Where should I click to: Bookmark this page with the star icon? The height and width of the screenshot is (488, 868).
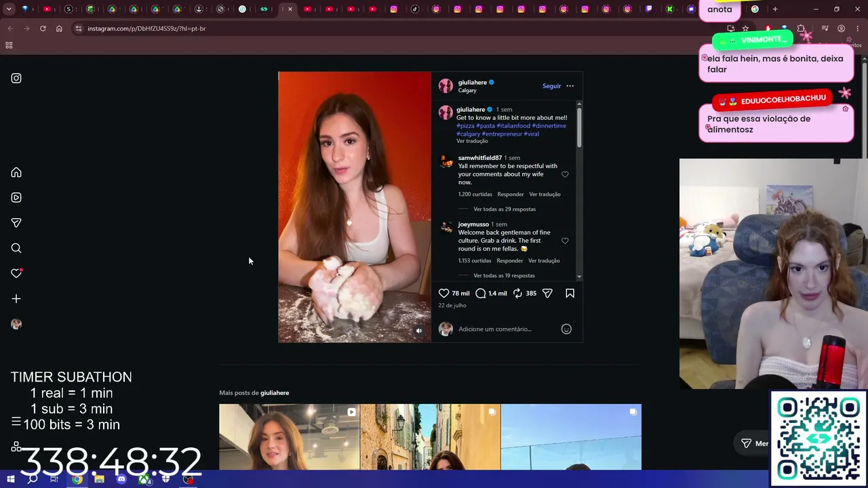(x=745, y=28)
